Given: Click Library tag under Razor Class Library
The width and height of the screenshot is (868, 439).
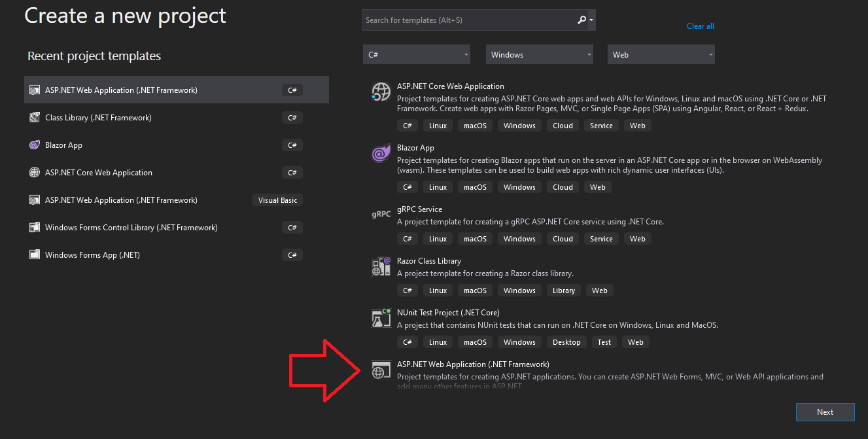Looking at the screenshot, I should point(563,290).
